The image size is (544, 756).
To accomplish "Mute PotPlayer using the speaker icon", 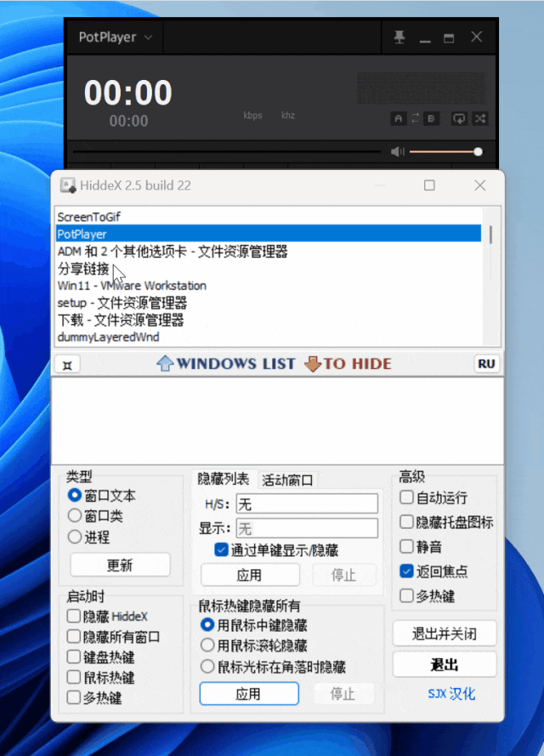I will coord(398,152).
